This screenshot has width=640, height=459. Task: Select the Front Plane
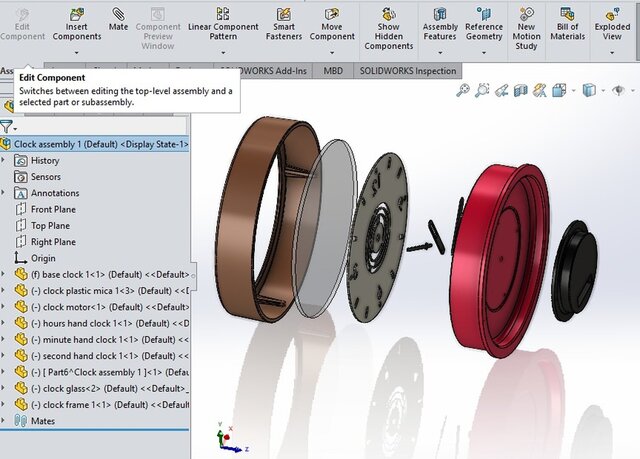pos(53,209)
